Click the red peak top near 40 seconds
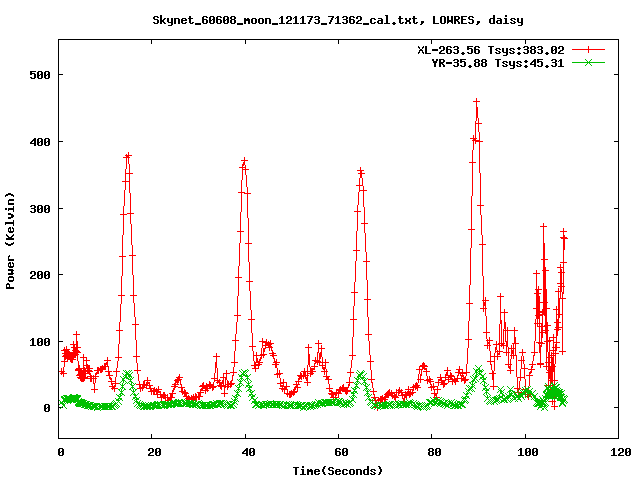640x480 pixels. (x=244, y=160)
